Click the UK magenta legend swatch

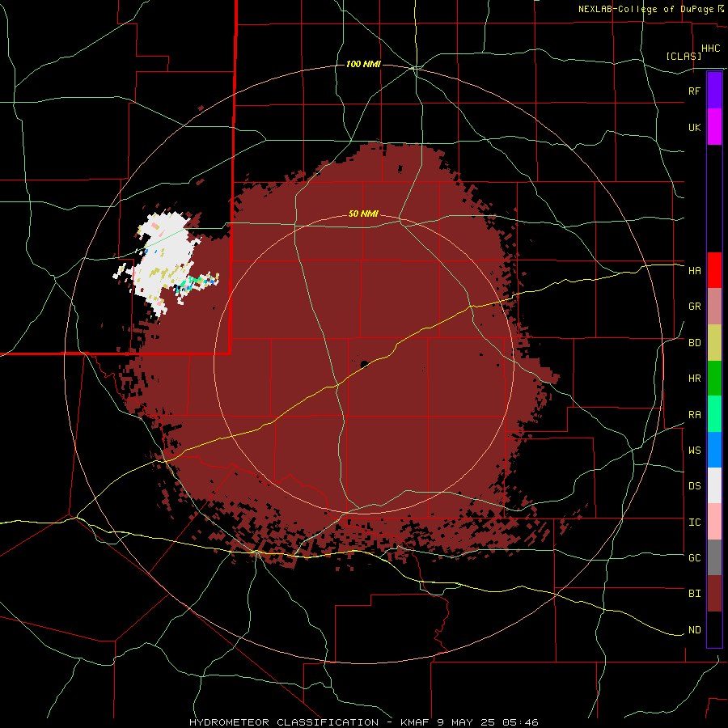pos(714,127)
